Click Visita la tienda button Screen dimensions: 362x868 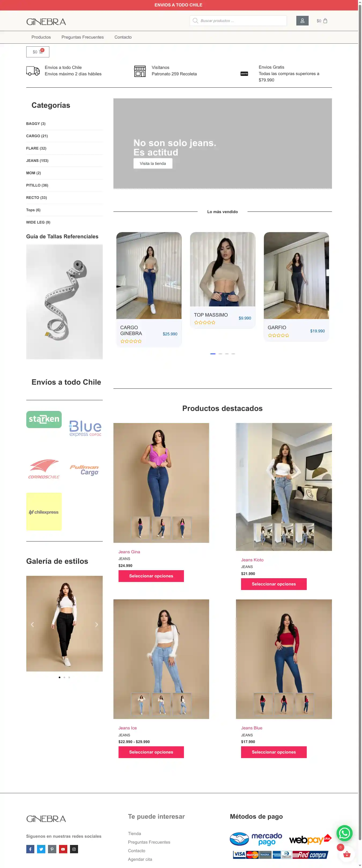(153, 164)
